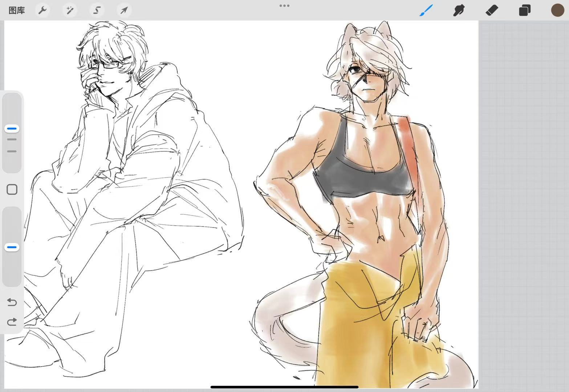Undo the last stroke
Image resolution: width=569 pixels, height=392 pixels.
pos(12,302)
